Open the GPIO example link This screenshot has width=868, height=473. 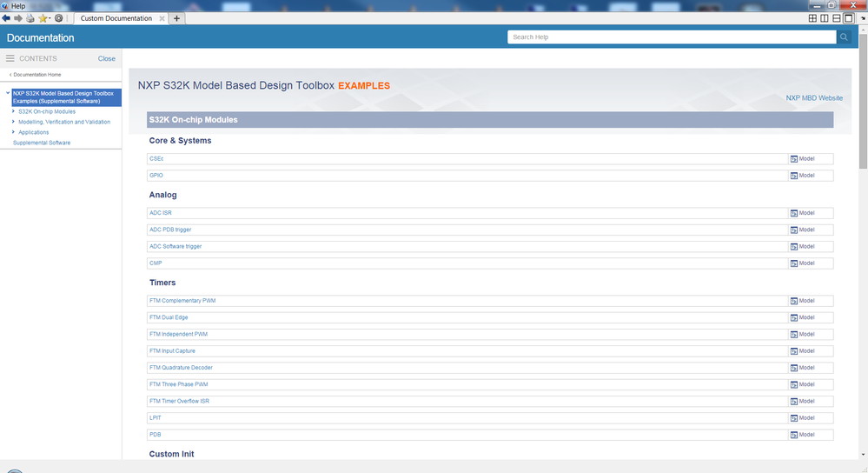(156, 176)
